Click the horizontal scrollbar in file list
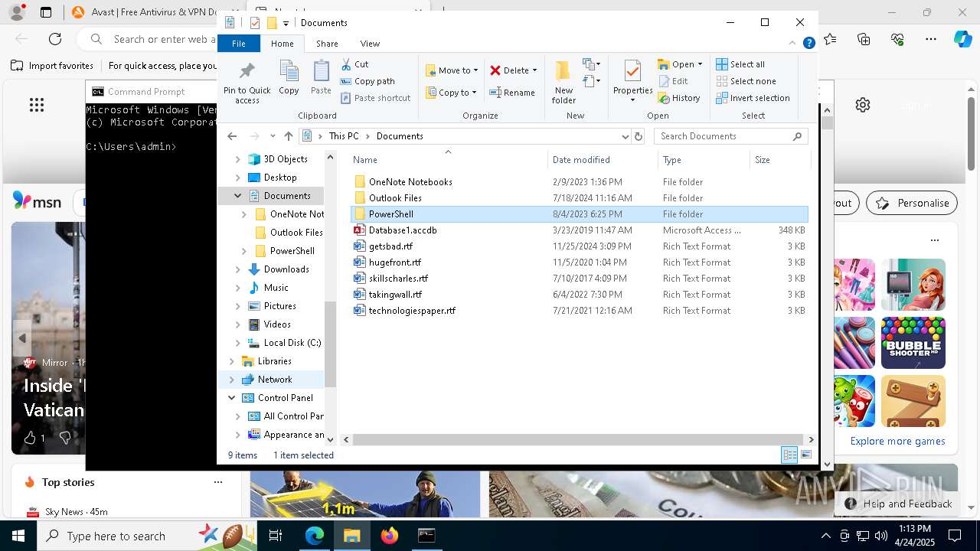Screen dimensions: 980x551 578,439
